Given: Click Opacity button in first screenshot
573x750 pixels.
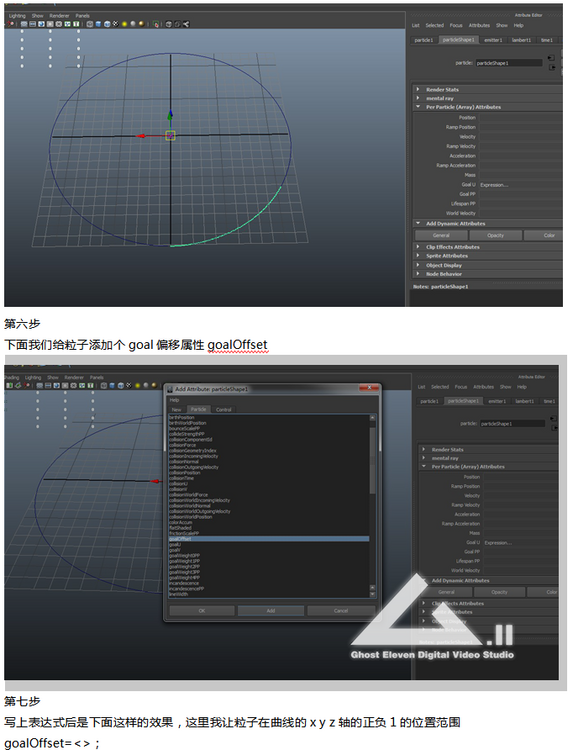Looking at the screenshot, I should tap(496, 235).
